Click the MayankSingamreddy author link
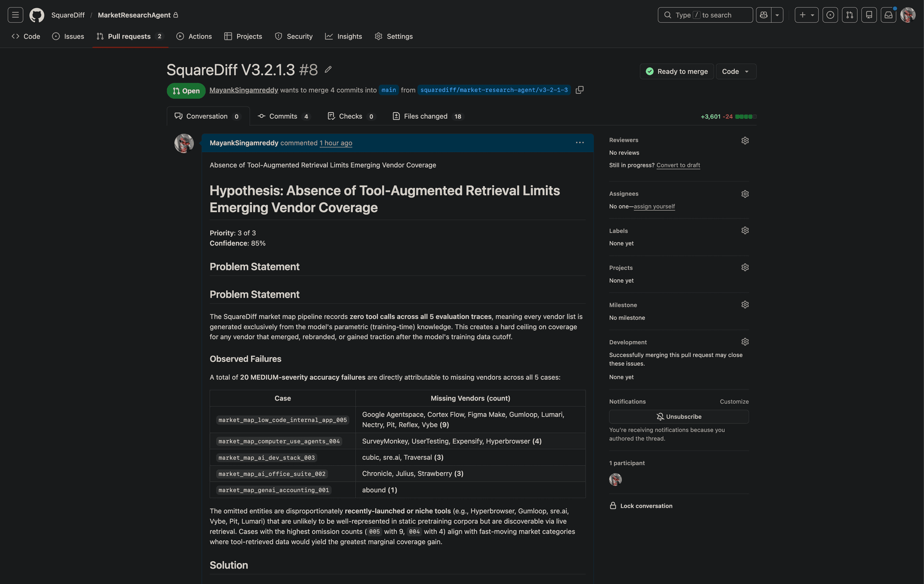Viewport: 924px width, 584px height. pyautogui.click(x=244, y=90)
